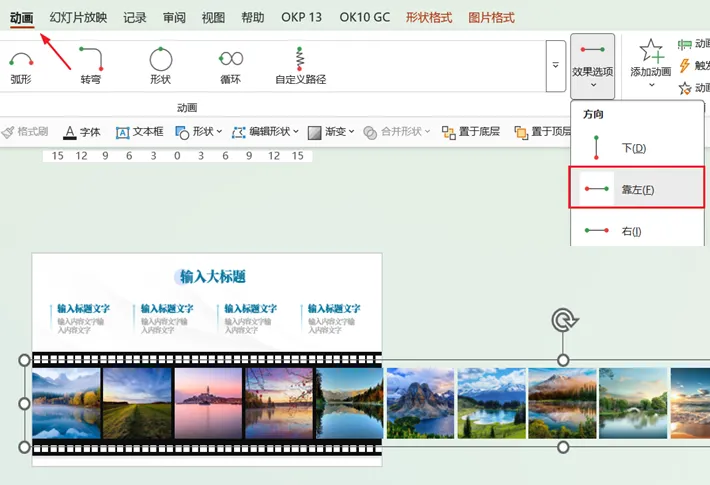
Task: Expand the animation gallery more button
Action: point(556,66)
